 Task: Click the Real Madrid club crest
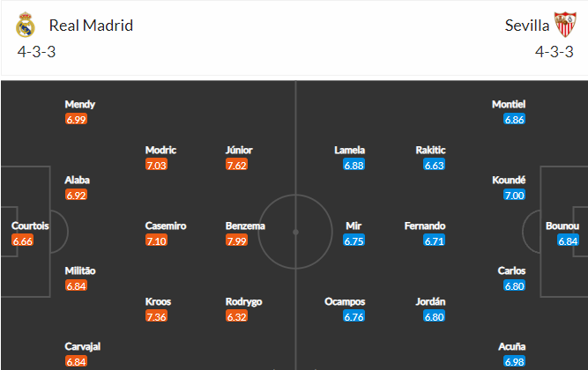(x=26, y=25)
